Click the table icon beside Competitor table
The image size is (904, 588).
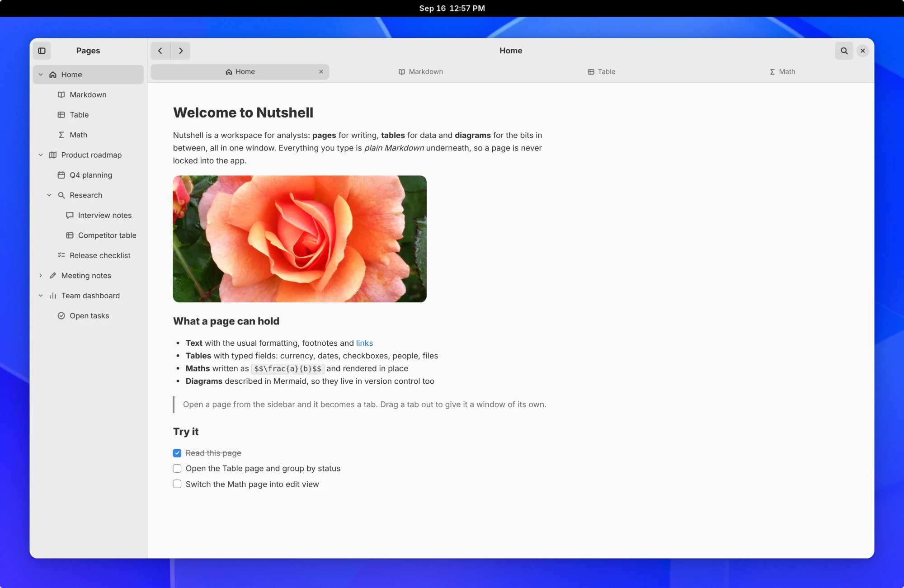pos(70,235)
